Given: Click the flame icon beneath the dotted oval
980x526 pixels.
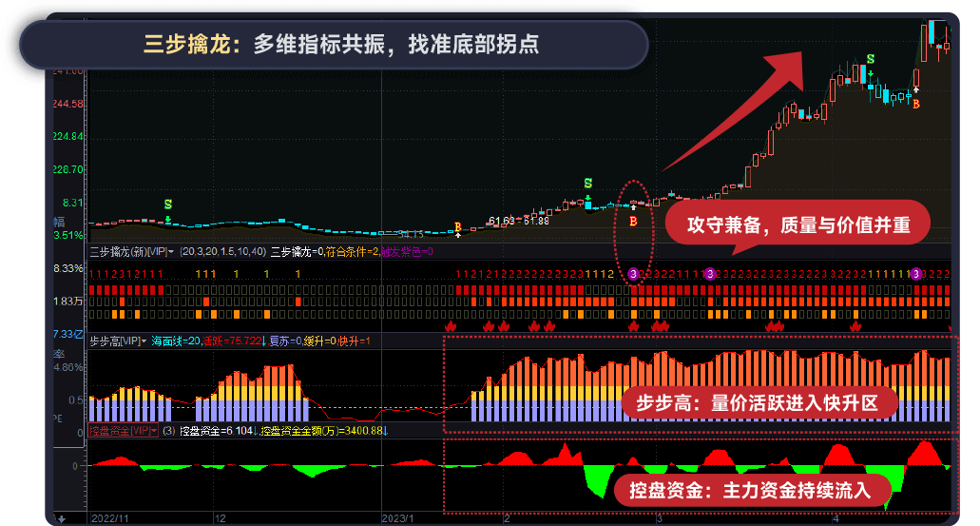Looking at the screenshot, I should [634, 326].
